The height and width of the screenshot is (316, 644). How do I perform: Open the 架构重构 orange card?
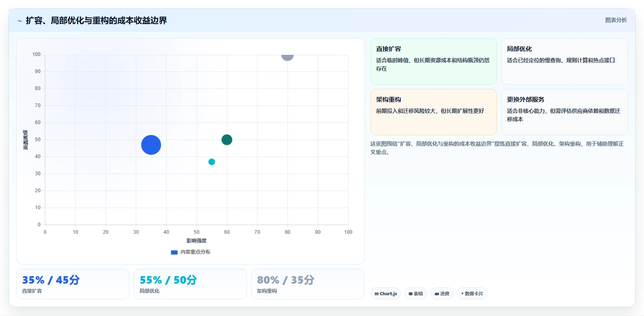[434, 112]
